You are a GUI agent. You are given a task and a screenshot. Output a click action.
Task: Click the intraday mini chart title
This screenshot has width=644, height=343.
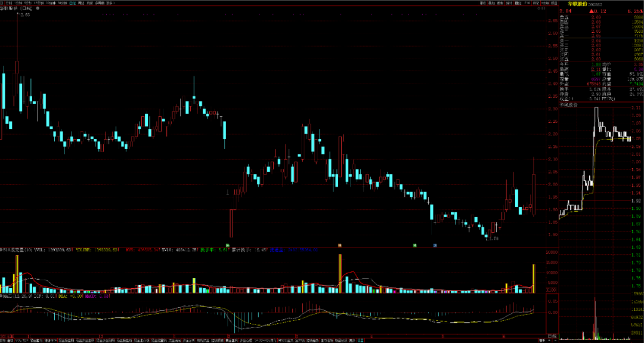[569, 105]
